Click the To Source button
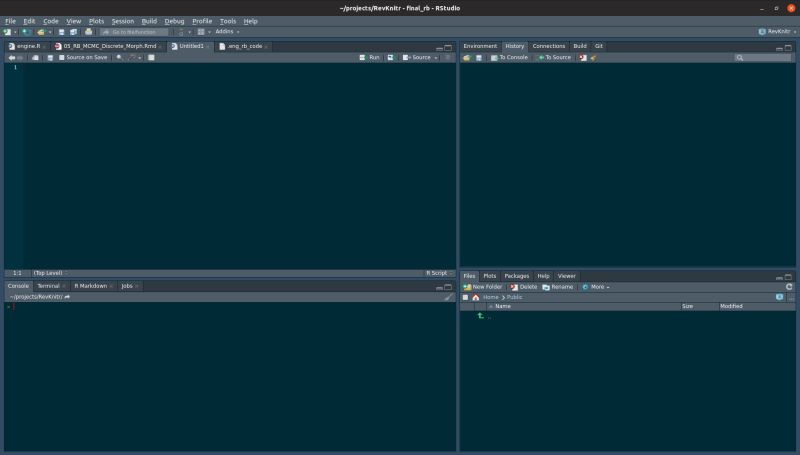The height and width of the screenshot is (455, 800). click(x=555, y=58)
